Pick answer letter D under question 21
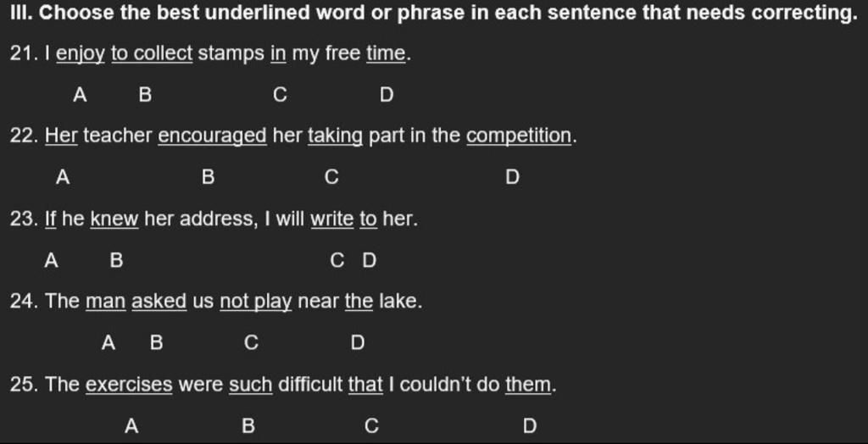 click(x=387, y=95)
